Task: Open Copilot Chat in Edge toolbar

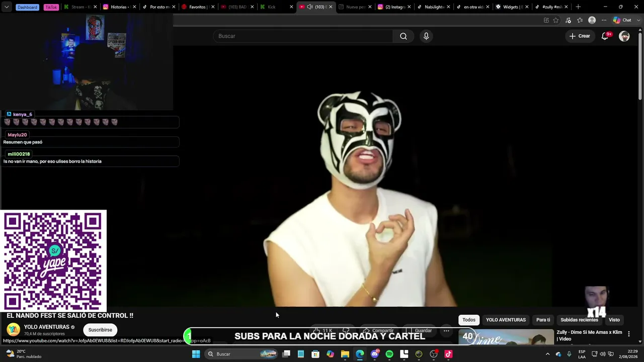Action: tap(622, 20)
